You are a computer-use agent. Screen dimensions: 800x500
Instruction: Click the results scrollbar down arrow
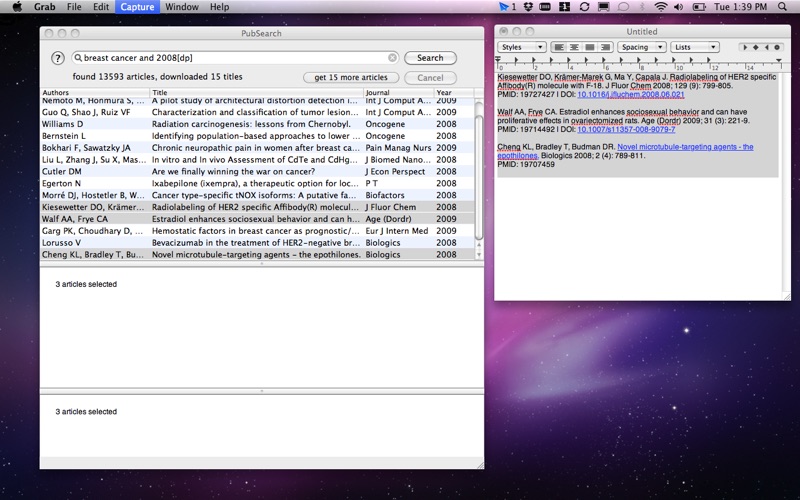[x=479, y=255]
